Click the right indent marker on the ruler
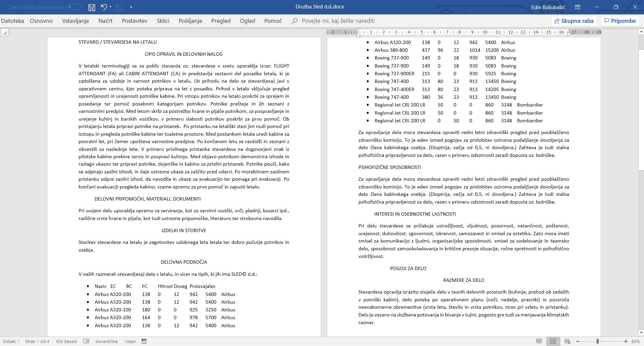This screenshot has width=644, height=346. pos(569,34)
